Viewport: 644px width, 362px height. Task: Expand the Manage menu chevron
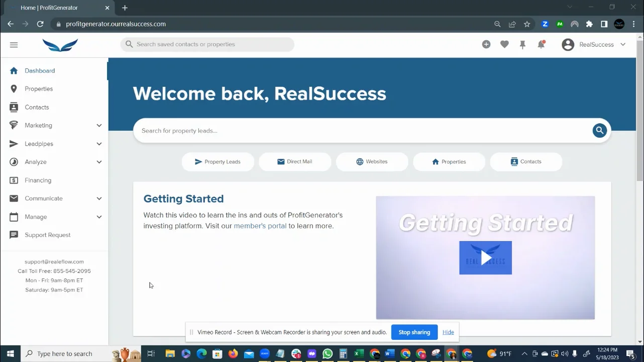tap(99, 217)
